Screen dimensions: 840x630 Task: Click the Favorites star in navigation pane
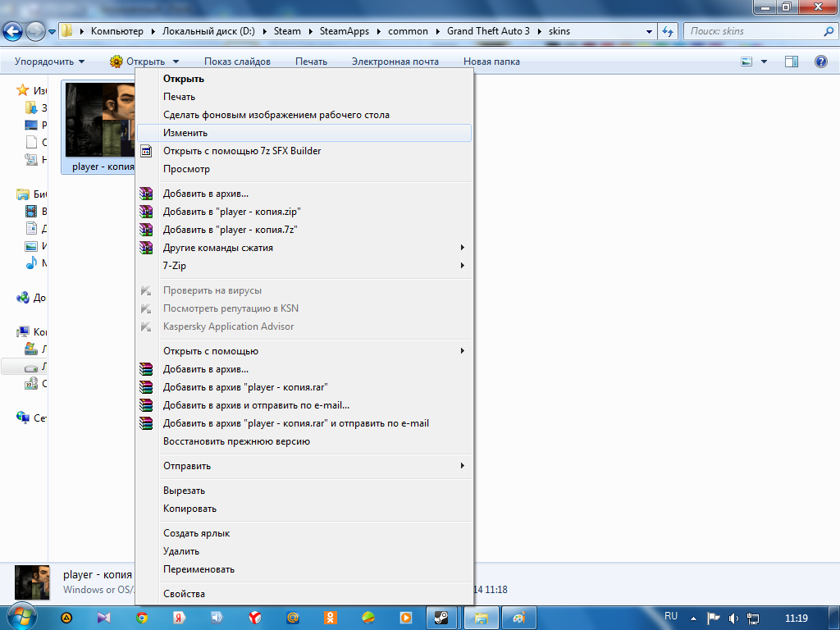click(22, 90)
